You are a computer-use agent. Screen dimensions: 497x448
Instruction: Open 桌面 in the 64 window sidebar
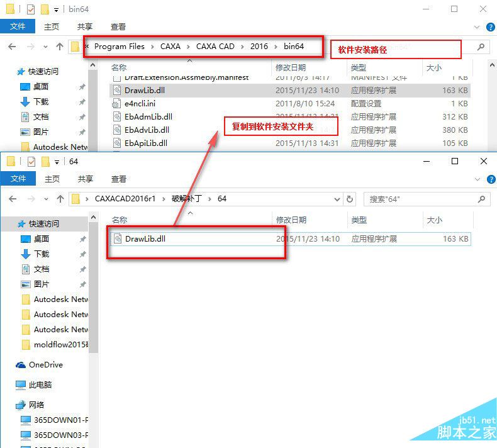(41, 238)
